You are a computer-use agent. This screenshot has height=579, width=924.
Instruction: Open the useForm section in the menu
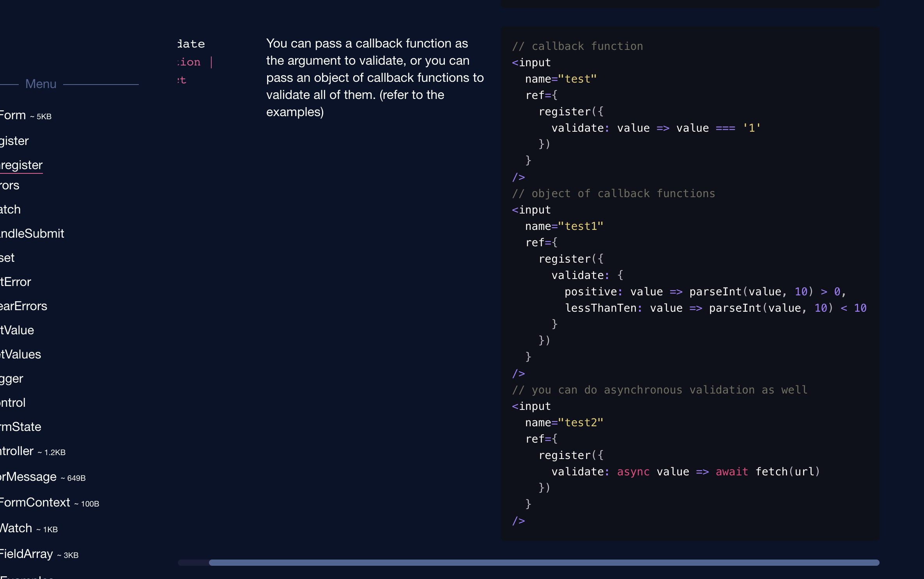(14, 115)
